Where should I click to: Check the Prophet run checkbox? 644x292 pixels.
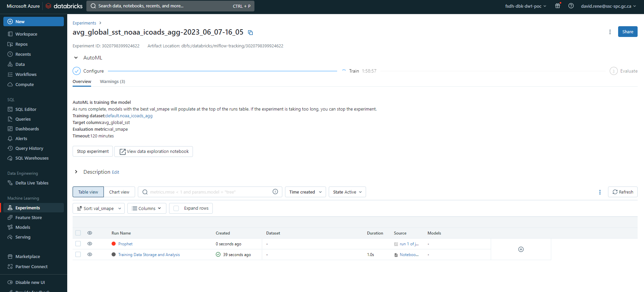click(78, 244)
